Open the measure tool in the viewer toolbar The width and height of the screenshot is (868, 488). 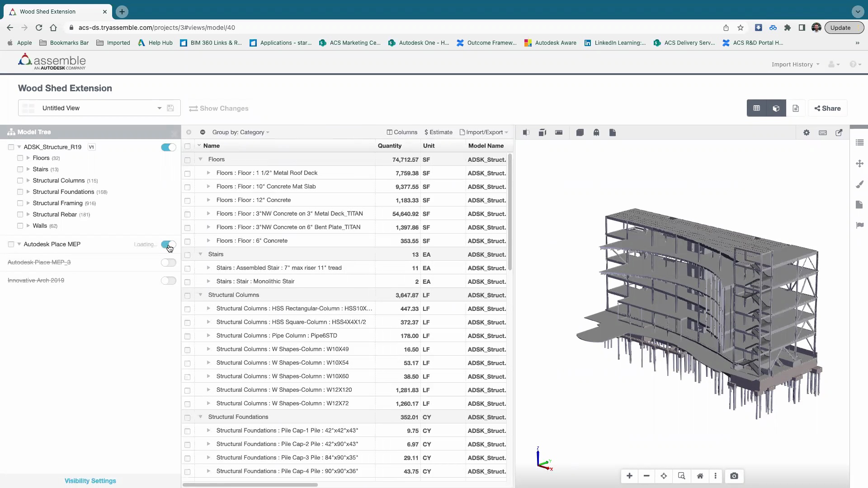tap(558, 132)
